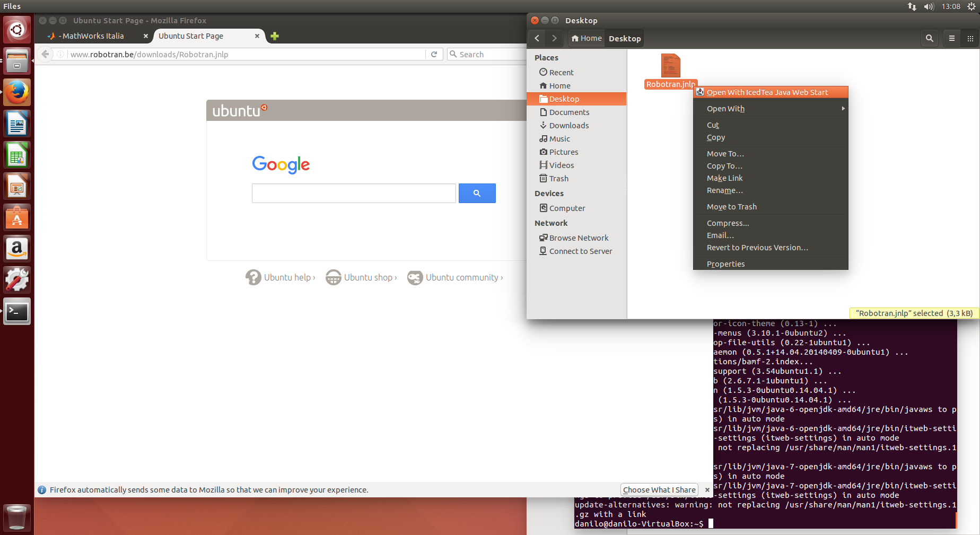
Task: Open Documents in Places sidebar
Action: 576,112
